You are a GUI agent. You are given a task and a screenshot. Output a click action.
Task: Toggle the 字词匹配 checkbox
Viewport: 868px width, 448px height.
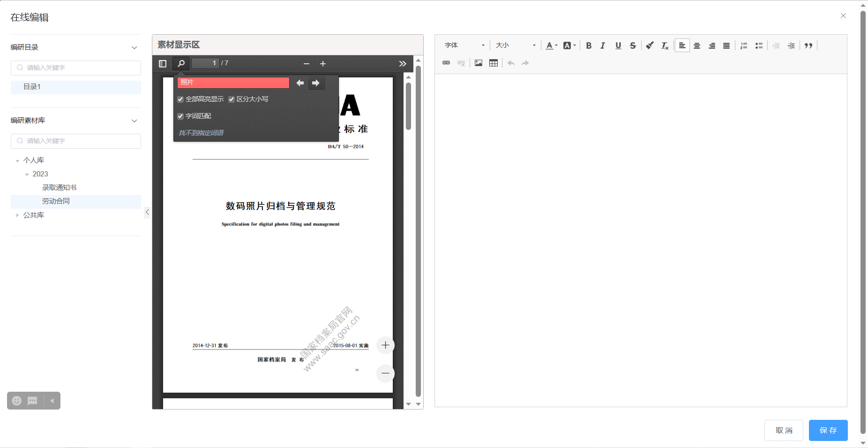(180, 116)
